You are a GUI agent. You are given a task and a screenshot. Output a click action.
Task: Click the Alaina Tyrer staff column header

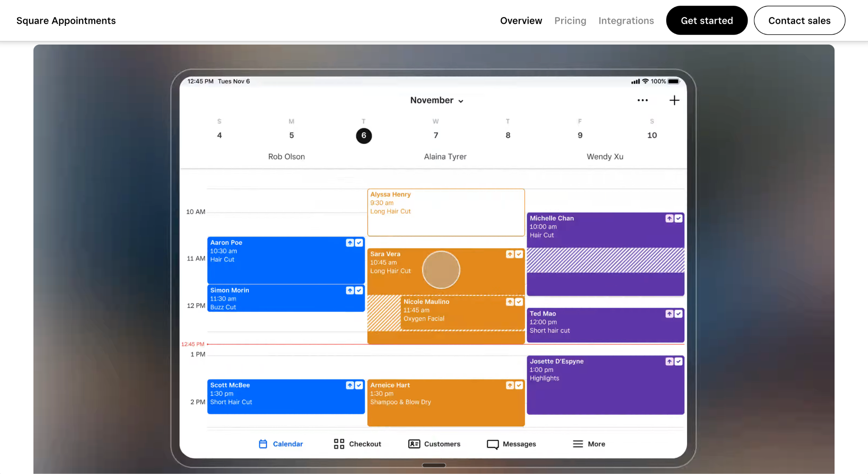tap(445, 157)
